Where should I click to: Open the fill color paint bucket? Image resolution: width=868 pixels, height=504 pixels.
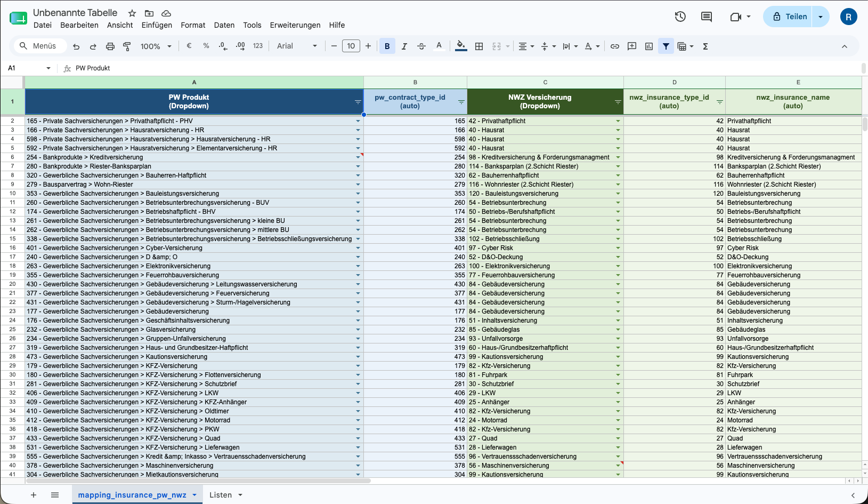(x=461, y=46)
